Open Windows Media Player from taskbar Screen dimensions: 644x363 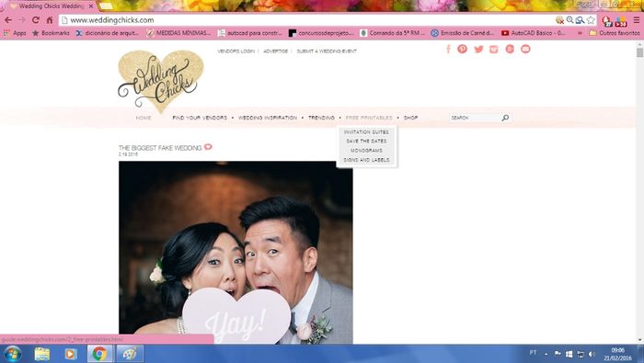(x=70, y=354)
